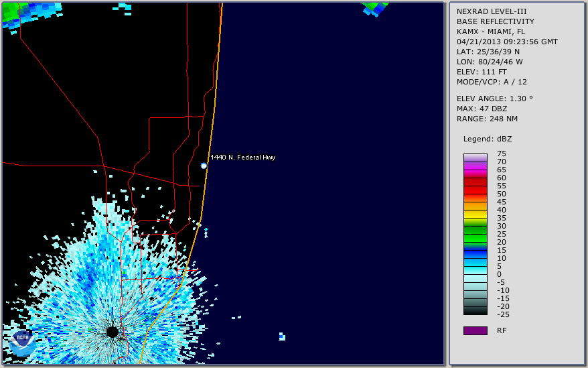This screenshot has height=368, width=588.
Task: Click the NOAA logo on the map
Action: [23, 343]
